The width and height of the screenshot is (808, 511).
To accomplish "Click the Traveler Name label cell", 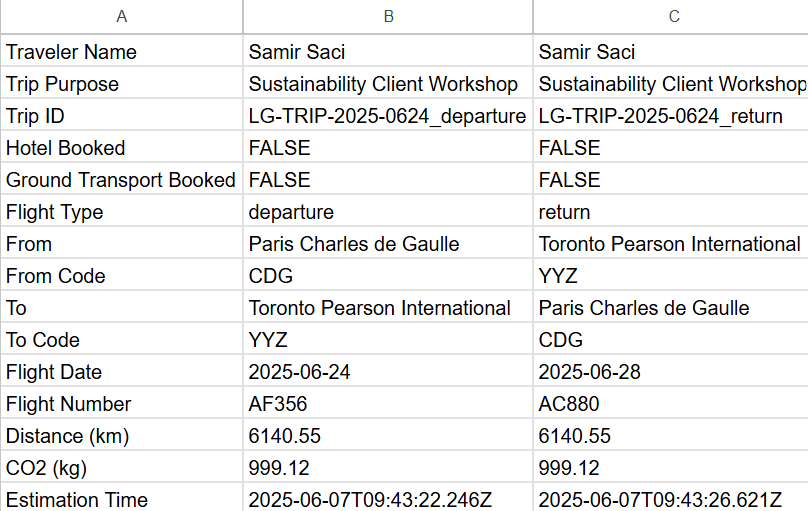I will [122, 50].
